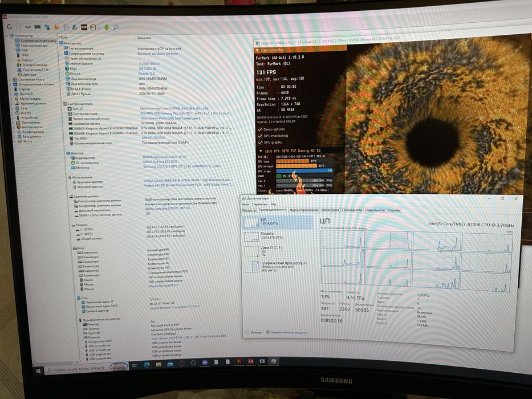Open the OSD panel icon in AIDA64 toolbar
This screenshot has height=399, width=532.
click(x=84, y=27)
